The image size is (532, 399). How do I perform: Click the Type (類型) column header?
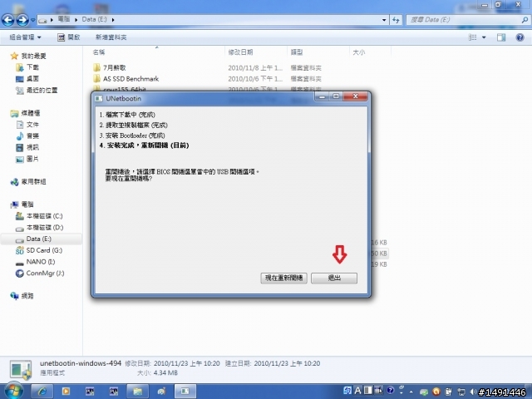click(297, 52)
